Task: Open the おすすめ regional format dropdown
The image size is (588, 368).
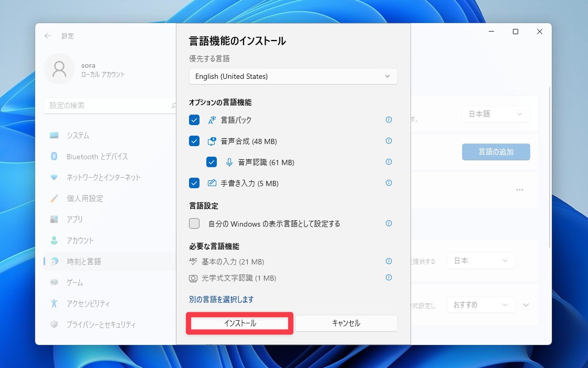Action: click(481, 305)
